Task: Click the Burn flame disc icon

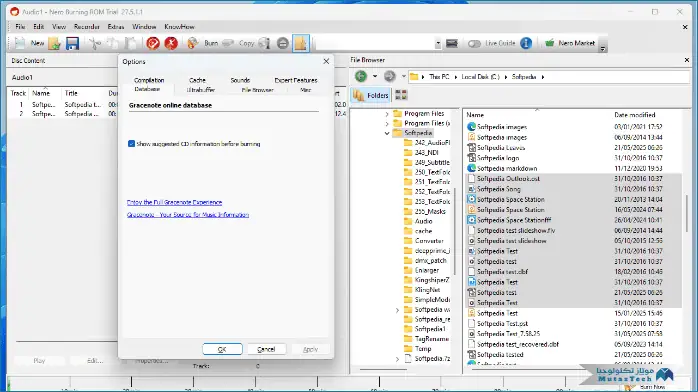Action: (x=192, y=43)
